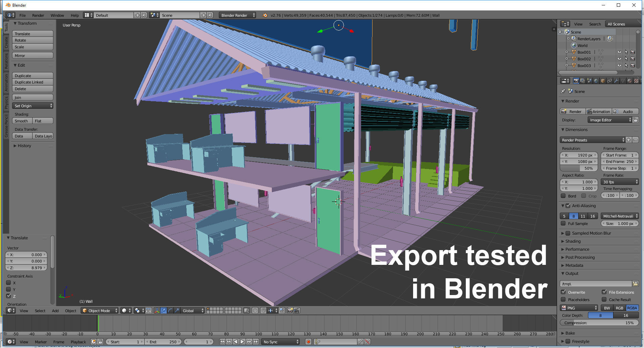Toggle the 3D manipulator widget icon
The image size is (644, 348).
point(157,310)
